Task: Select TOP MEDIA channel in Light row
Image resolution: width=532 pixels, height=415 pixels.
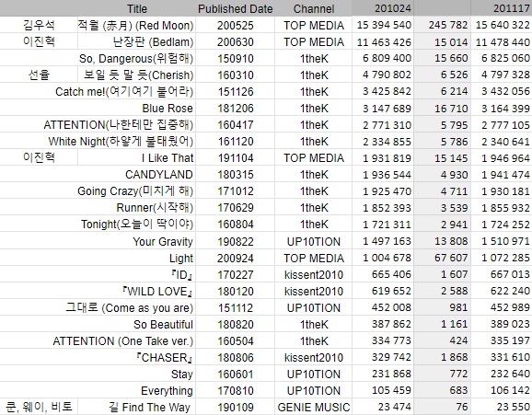Action: click(x=314, y=258)
